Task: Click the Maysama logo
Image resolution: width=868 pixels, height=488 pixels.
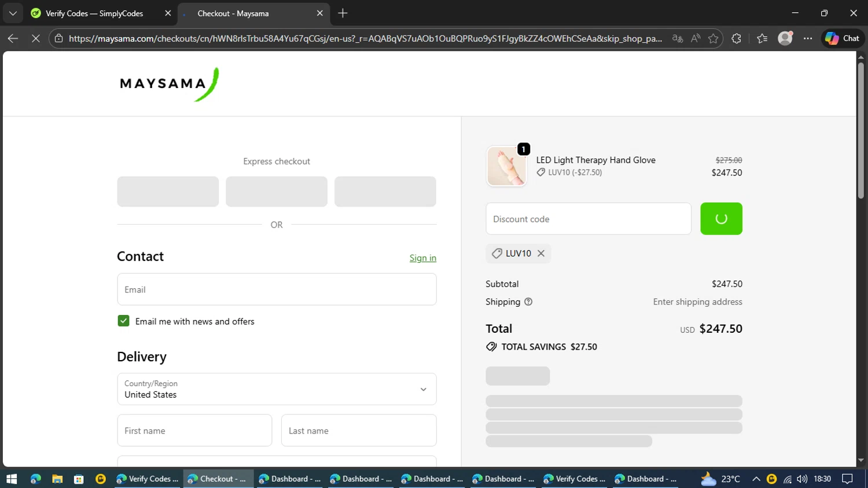Action: click(169, 84)
